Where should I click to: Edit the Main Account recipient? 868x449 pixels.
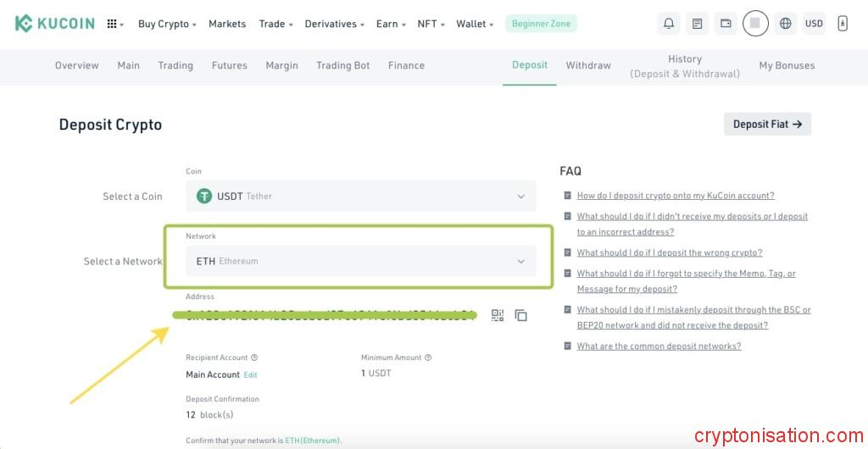coord(250,374)
